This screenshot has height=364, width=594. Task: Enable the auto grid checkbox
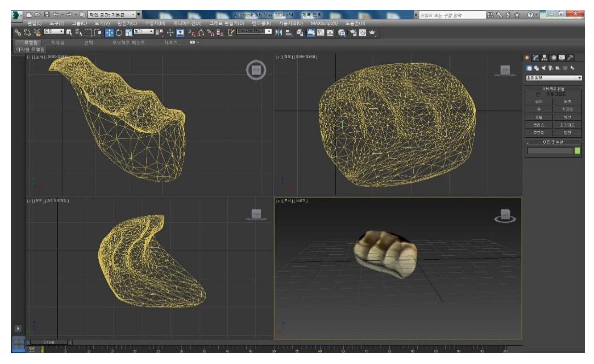pos(538,94)
